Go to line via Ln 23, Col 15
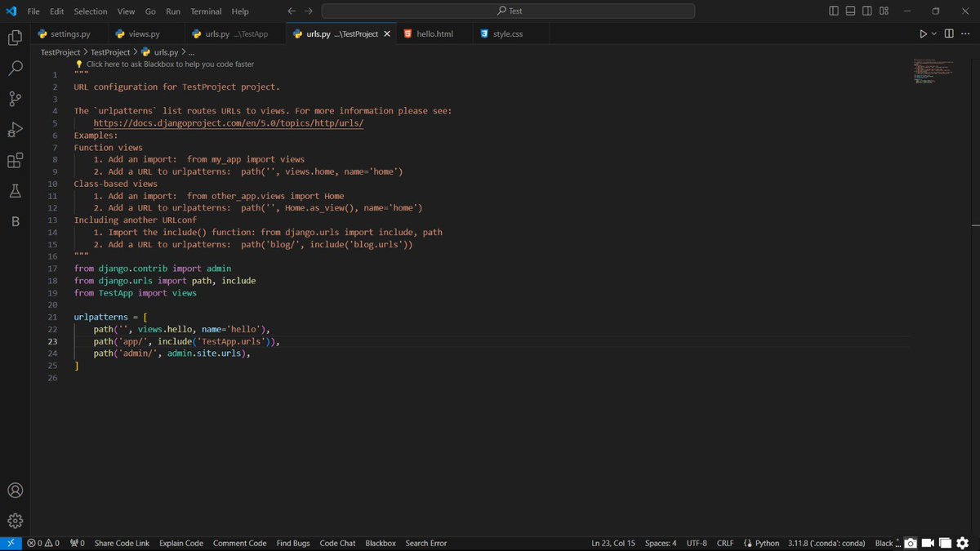 pos(612,543)
